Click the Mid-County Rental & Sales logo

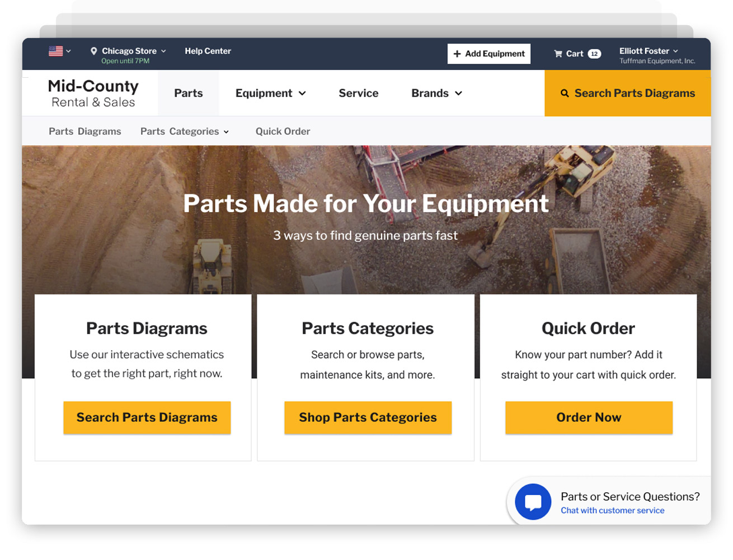93,93
